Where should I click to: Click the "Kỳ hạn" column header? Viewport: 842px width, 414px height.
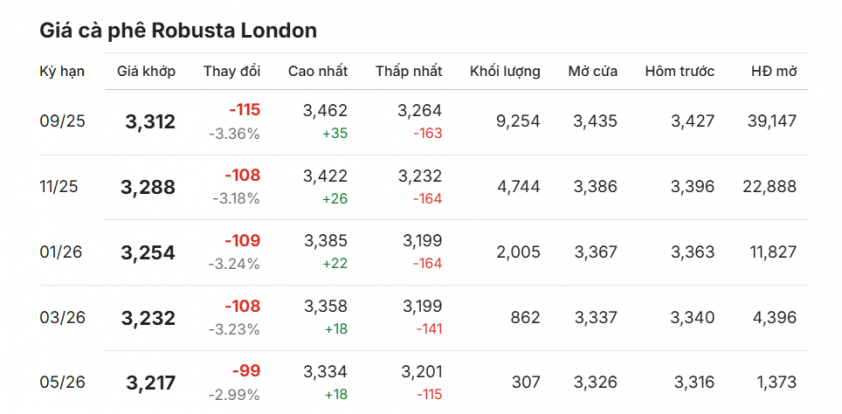pos(62,72)
